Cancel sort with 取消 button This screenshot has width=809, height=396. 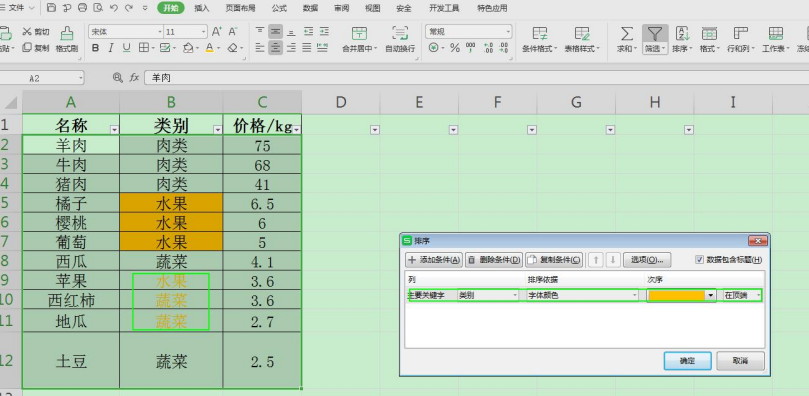(740, 361)
